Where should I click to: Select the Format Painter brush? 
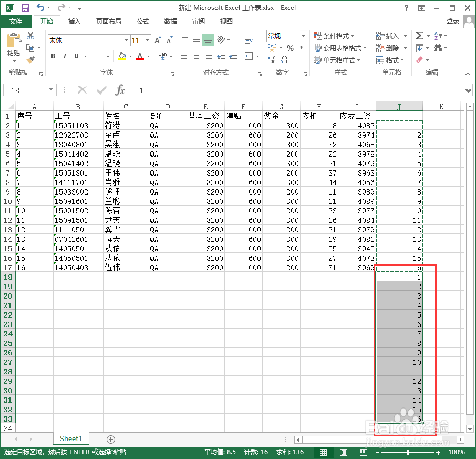tap(30, 60)
